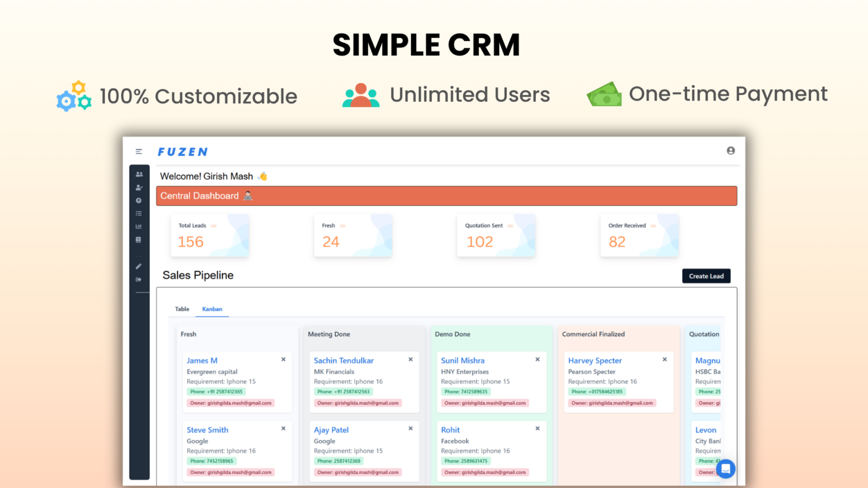Open the circled P sidebar icon
The width and height of the screenshot is (868, 488).
(x=138, y=201)
